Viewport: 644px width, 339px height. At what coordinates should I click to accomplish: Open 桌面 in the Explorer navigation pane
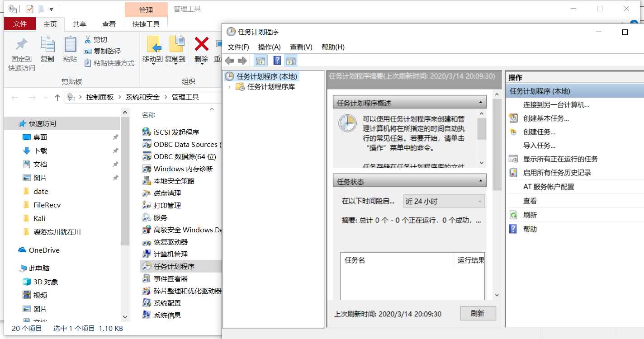[x=40, y=137]
